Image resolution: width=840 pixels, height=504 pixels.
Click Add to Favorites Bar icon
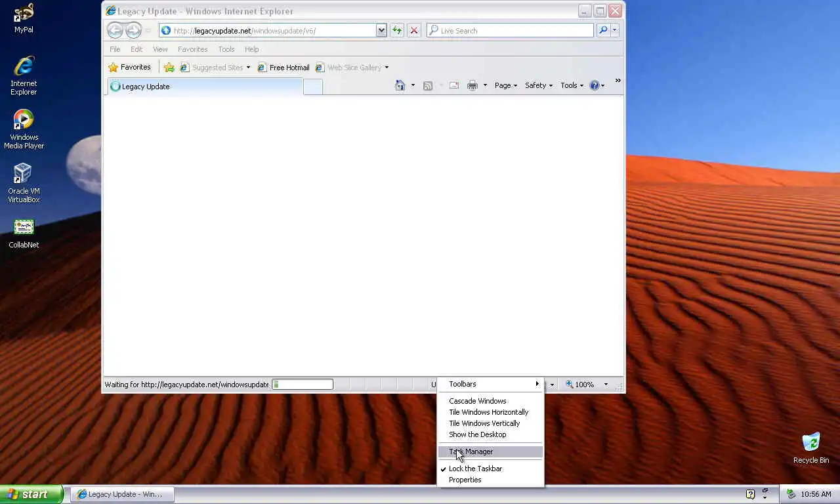pos(169,67)
